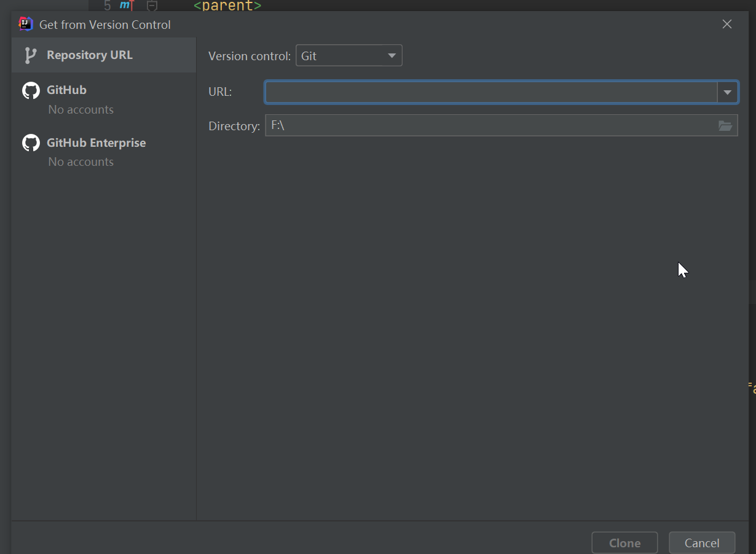Focus the URL input field
Screen dimensions: 756x554
(x=491, y=93)
